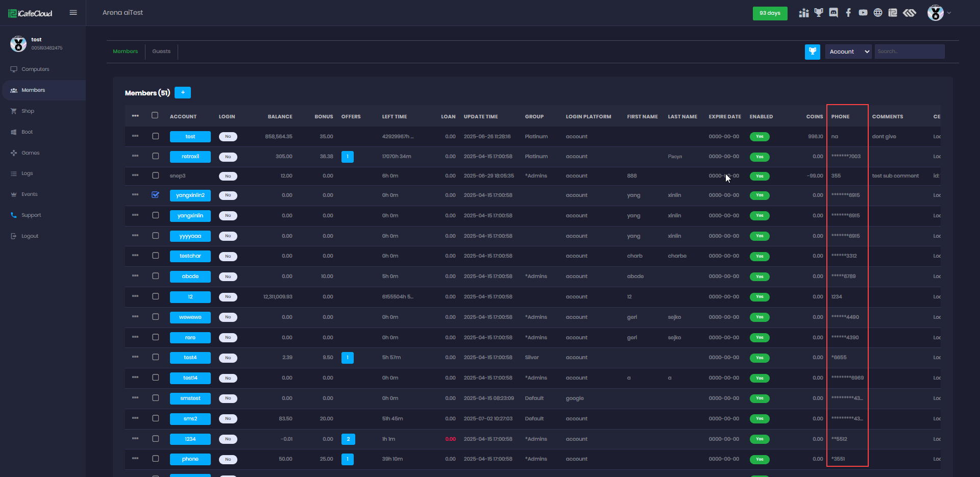The height and width of the screenshot is (477, 980).
Task: Switch to the Guests tab
Action: coord(161,52)
